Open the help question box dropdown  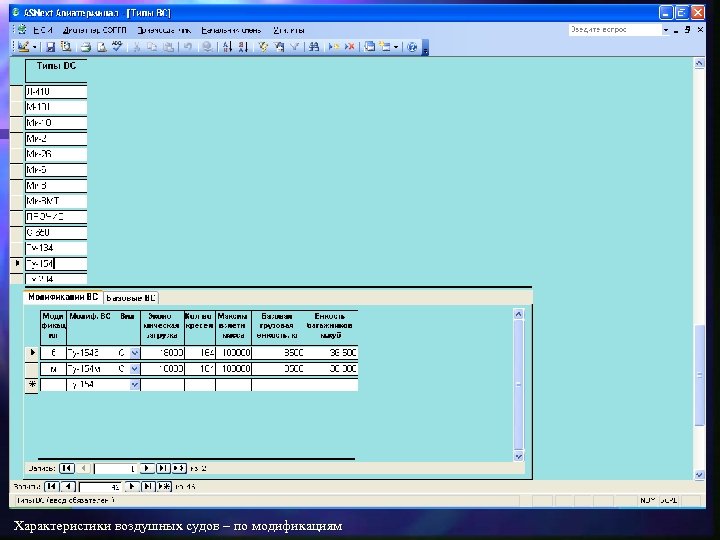click(666, 30)
